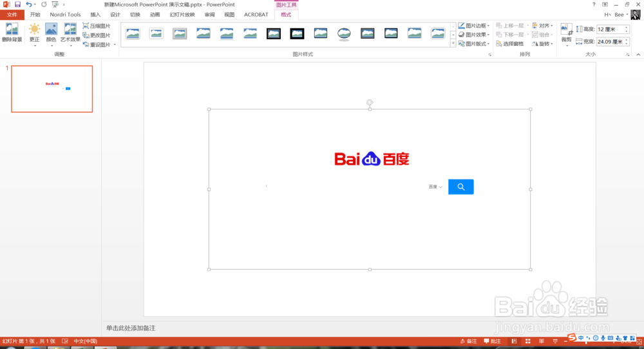Image resolution: width=644 pixels, height=349 pixels.
Task: Open the 大小 group dialog launcher
Action: 628,55
